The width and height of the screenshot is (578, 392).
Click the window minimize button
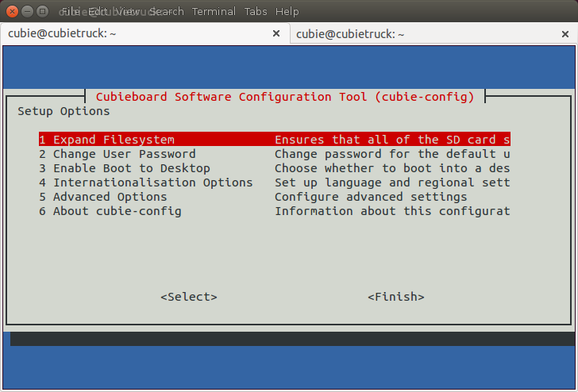[x=27, y=11]
